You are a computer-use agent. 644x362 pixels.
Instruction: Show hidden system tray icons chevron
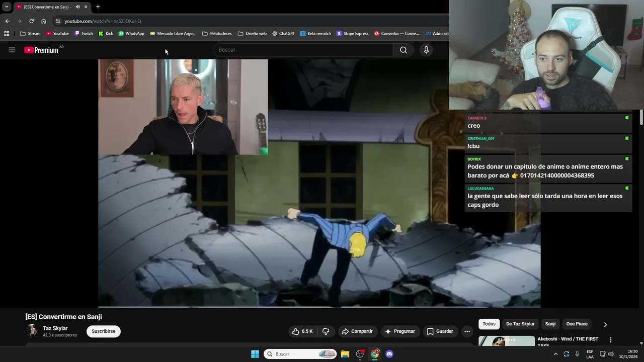pos(555,354)
